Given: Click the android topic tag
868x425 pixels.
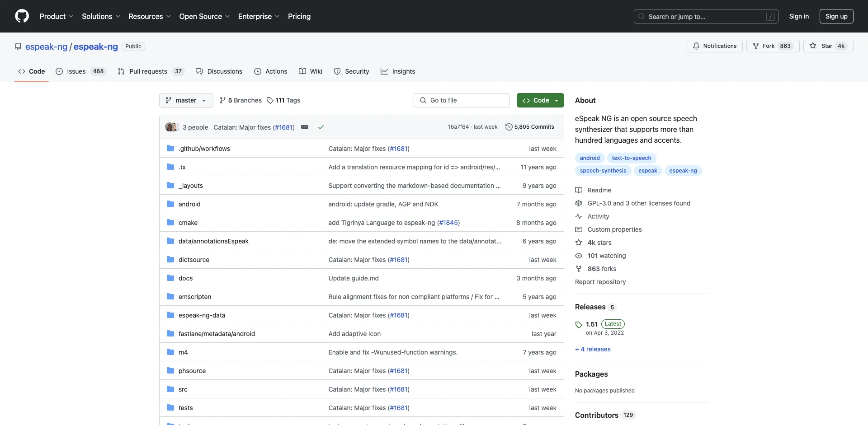Looking at the screenshot, I should pos(590,158).
